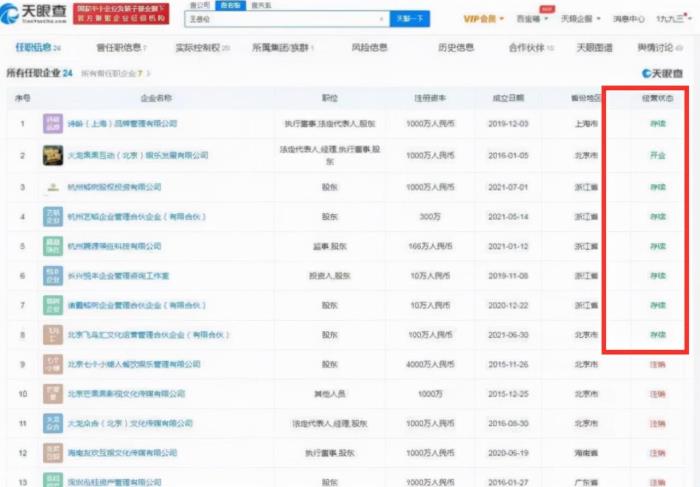The width and height of the screenshot is (700, 487).
Task: Click the blue logo icon in row 4
Action: tap(52, 216)
